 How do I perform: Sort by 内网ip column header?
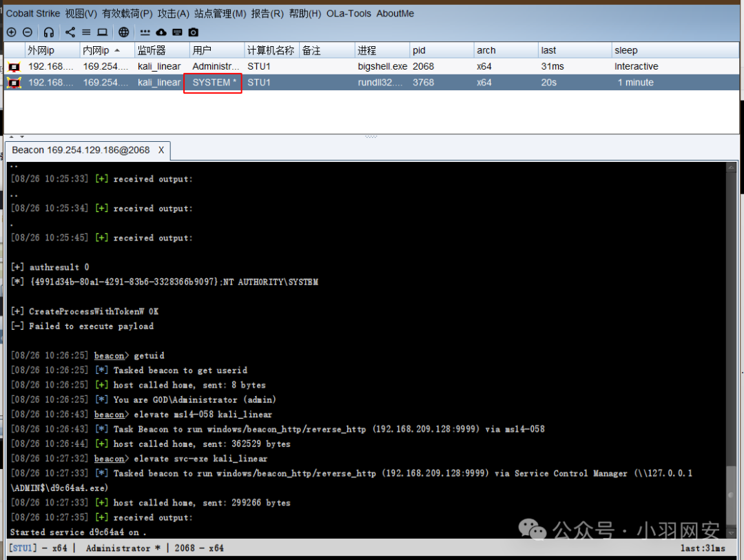coord(107,50)
